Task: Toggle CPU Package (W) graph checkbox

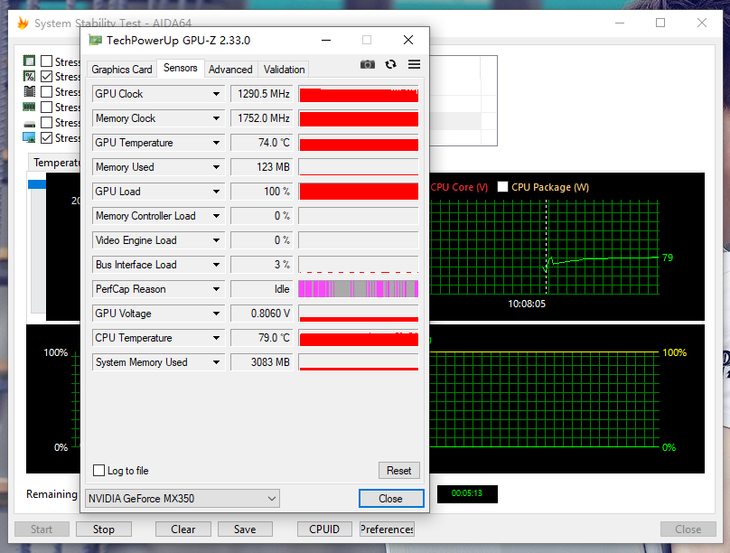Action: [x=502, y=187]
